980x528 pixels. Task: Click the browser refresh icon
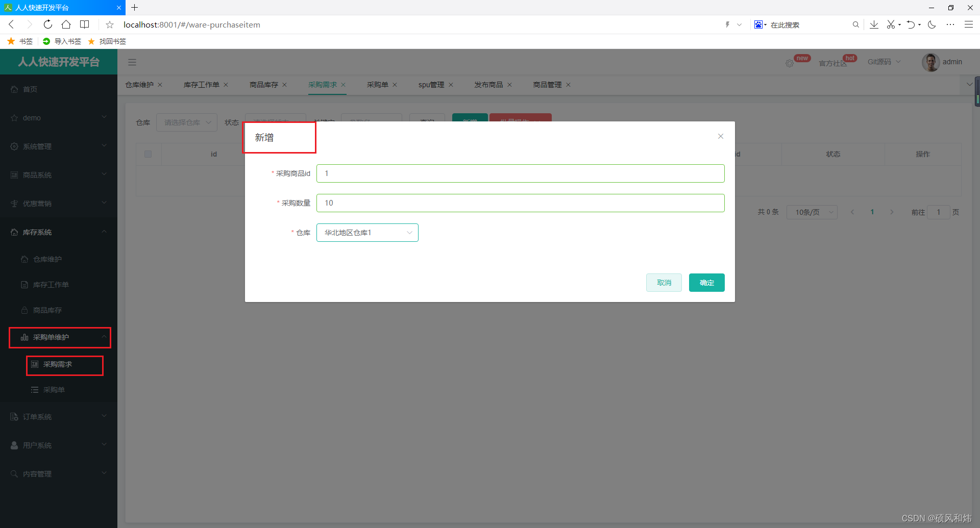47,24
